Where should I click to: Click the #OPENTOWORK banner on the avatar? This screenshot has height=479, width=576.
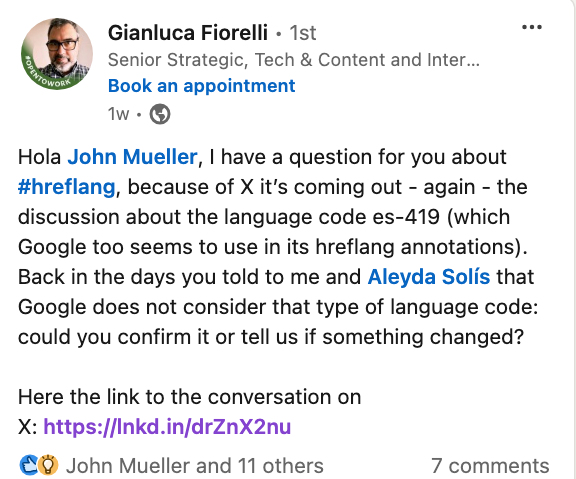(x=45, y=75)
